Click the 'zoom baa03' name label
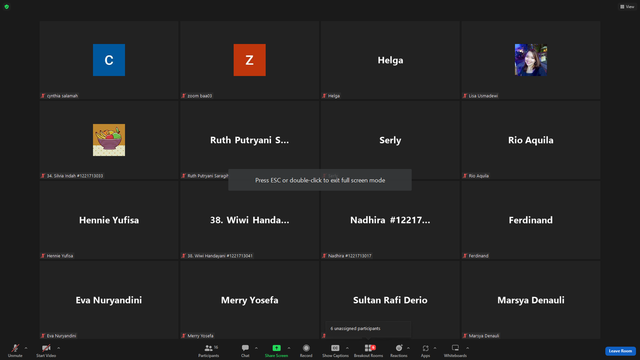The height and width of the screenshot is (360, 640). click(200, 96)
